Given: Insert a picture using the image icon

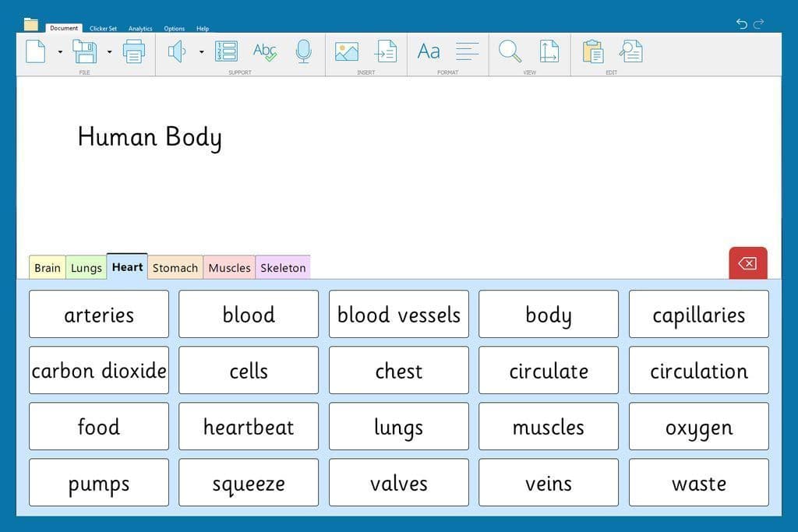Looking at the screenshot, I should pyautogui.click(x=346, y=51).
